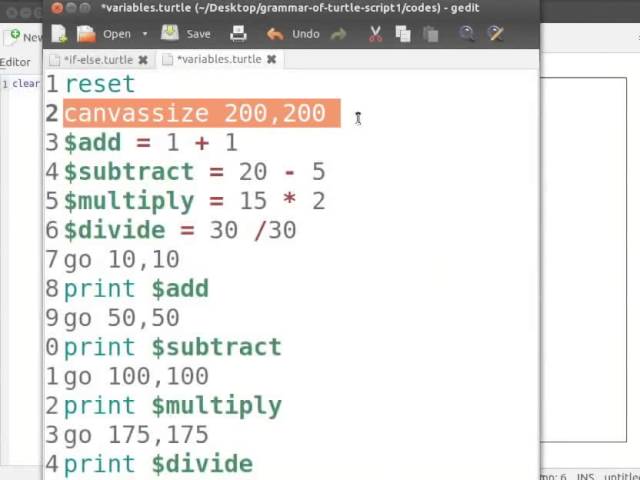Click the $multiply = 15 * 2 line
640x480 pixels.
(194, 201)
